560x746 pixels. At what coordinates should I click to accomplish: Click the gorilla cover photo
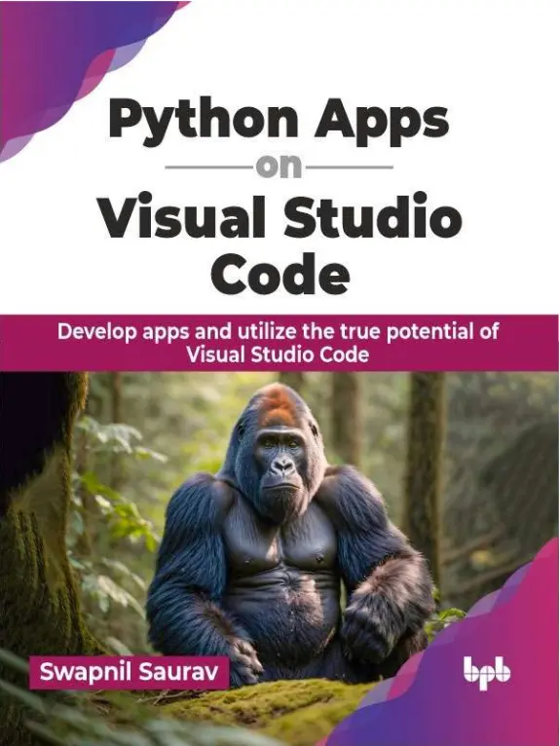coord(280,559)
